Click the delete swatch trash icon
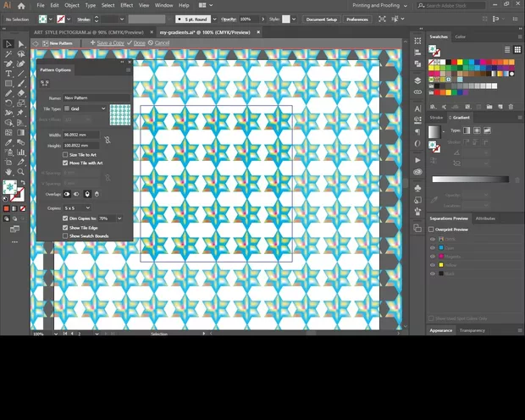 coord(511,107)
